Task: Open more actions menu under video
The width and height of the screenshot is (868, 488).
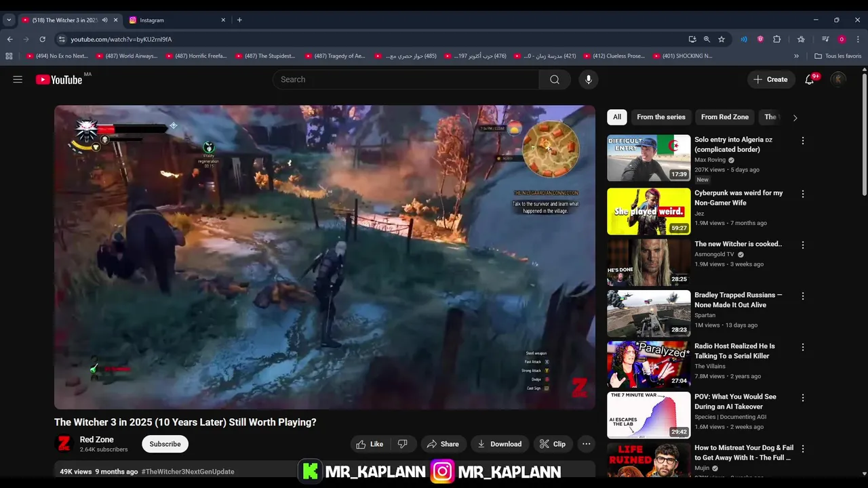Action: [586, 444]
